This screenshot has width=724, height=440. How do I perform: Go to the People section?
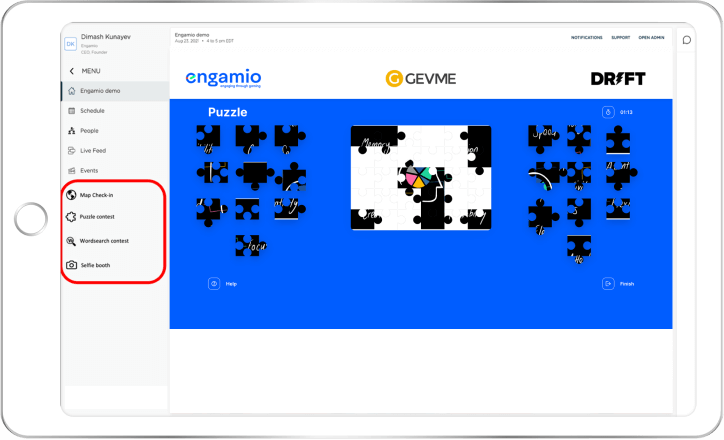(90, 131)
